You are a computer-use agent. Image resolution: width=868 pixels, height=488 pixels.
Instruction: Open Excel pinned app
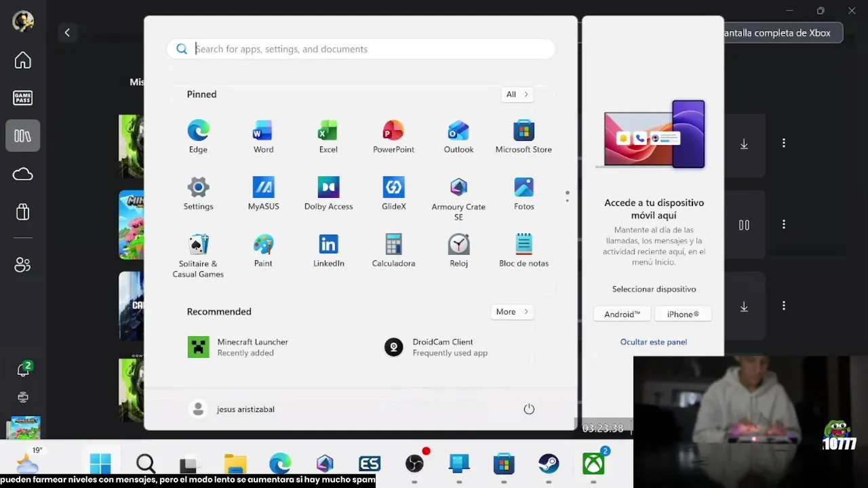click(328, 136)
